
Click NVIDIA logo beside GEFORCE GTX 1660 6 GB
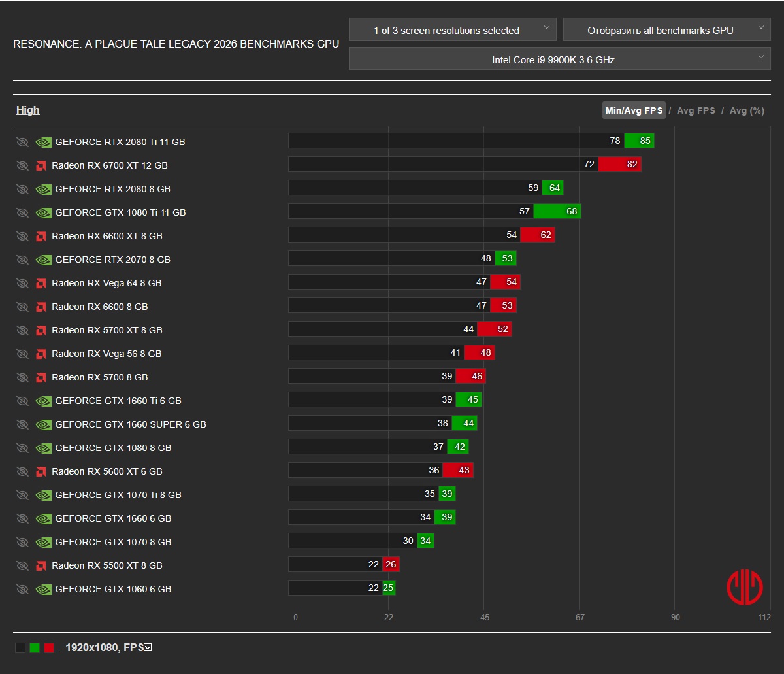[43, 518]
